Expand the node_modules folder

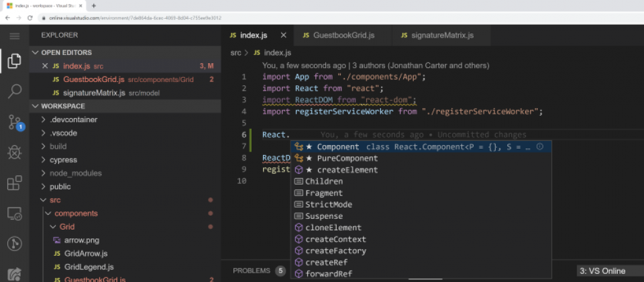click(x=125, y=173)
